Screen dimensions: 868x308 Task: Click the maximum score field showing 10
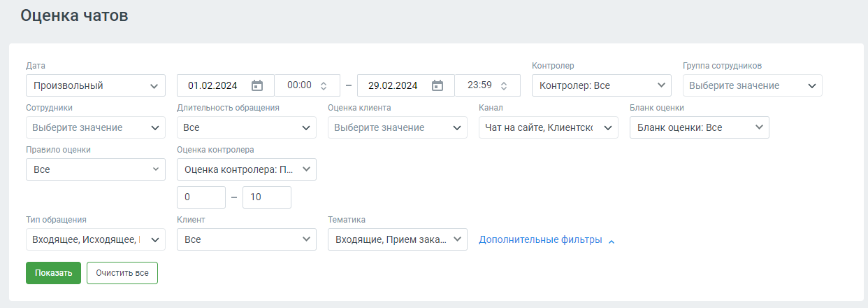pyautogui.click(x=266, y=197)
